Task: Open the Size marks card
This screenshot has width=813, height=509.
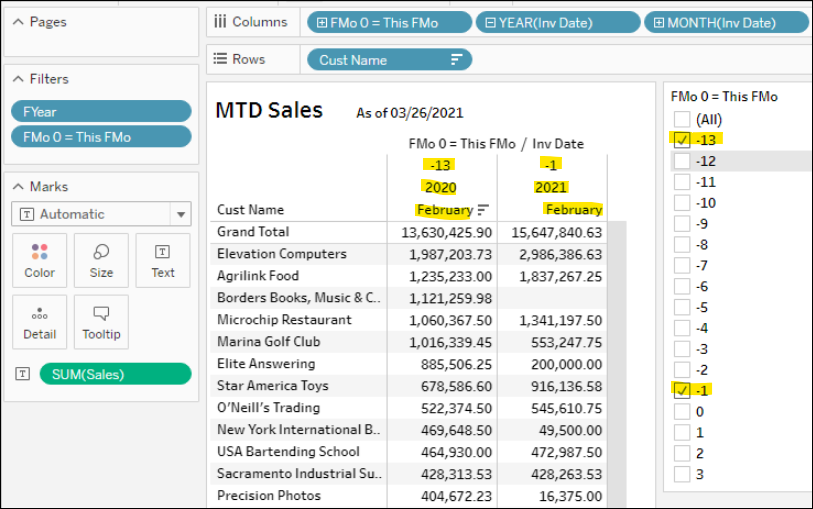Action: click(101, 260)
